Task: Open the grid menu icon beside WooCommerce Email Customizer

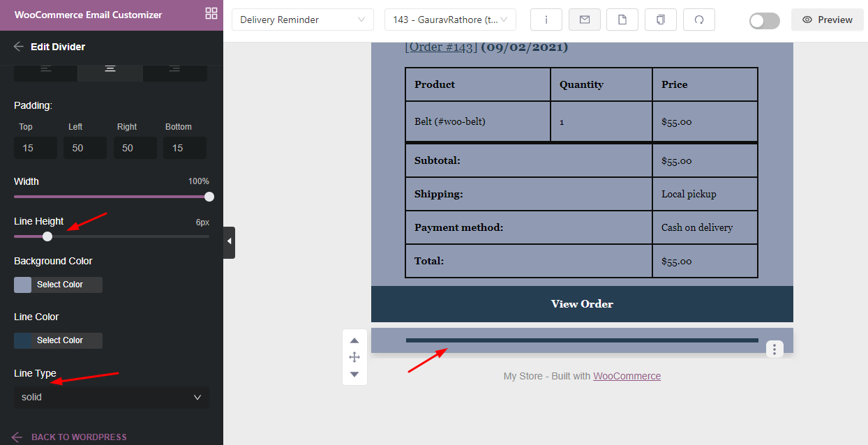Action: click(211, 13)
